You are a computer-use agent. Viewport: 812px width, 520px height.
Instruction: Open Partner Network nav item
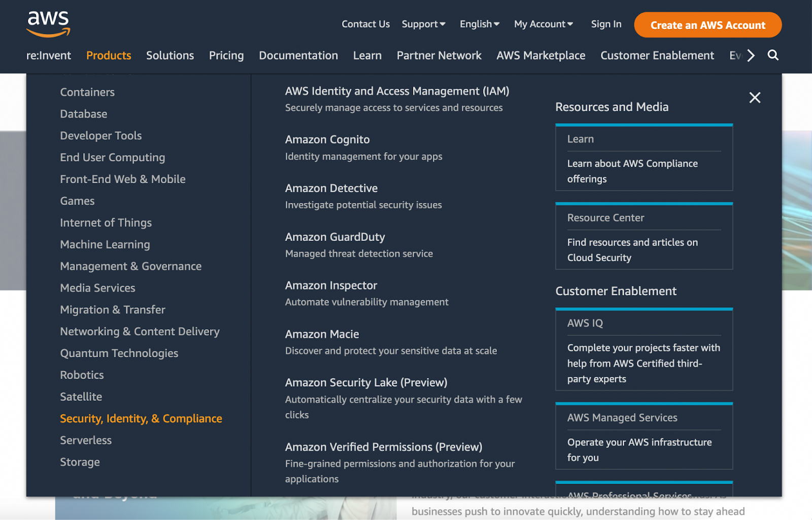coord(439,55)
